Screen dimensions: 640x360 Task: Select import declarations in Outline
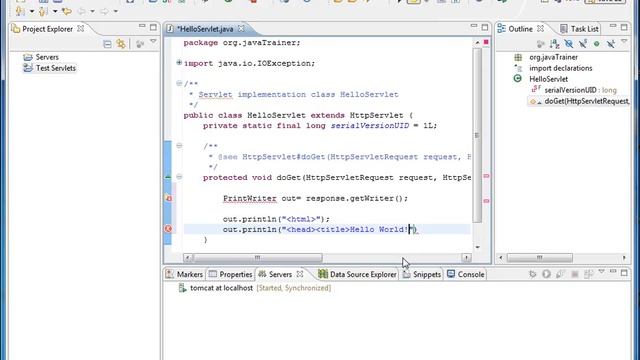pos(553,68)
